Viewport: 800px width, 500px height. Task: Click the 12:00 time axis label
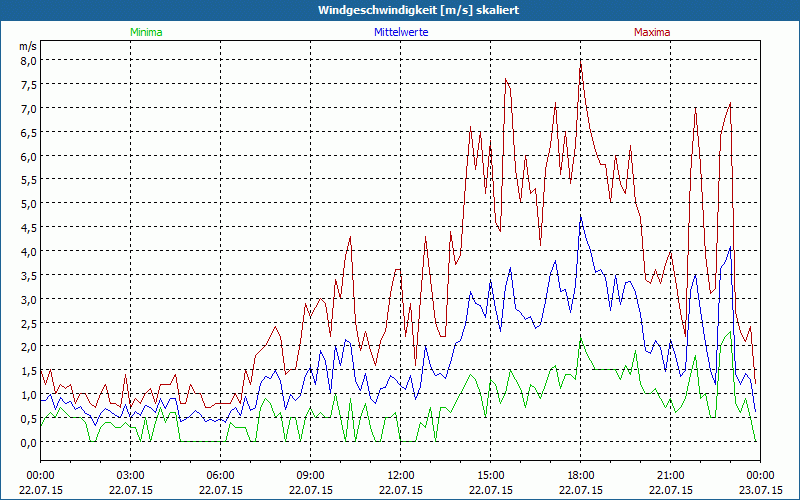401,476
